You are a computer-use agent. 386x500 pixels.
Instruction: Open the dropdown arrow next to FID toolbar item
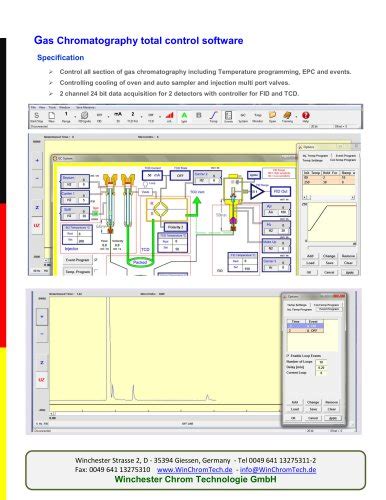109,116
